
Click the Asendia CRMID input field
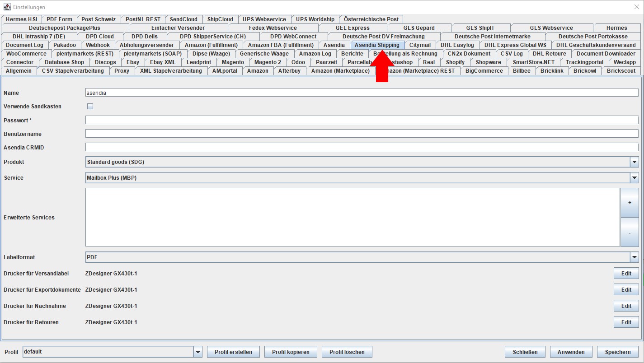click(x=362, y=147)
